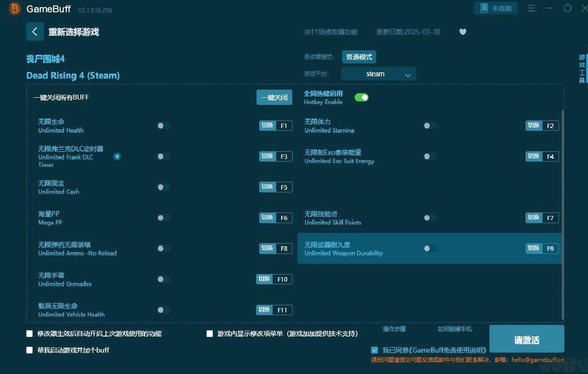Image resolution: width=588 pixels, height=374 pixels.
Task: Click the 一键关闭 button
Action: click(x=274, y=97)
